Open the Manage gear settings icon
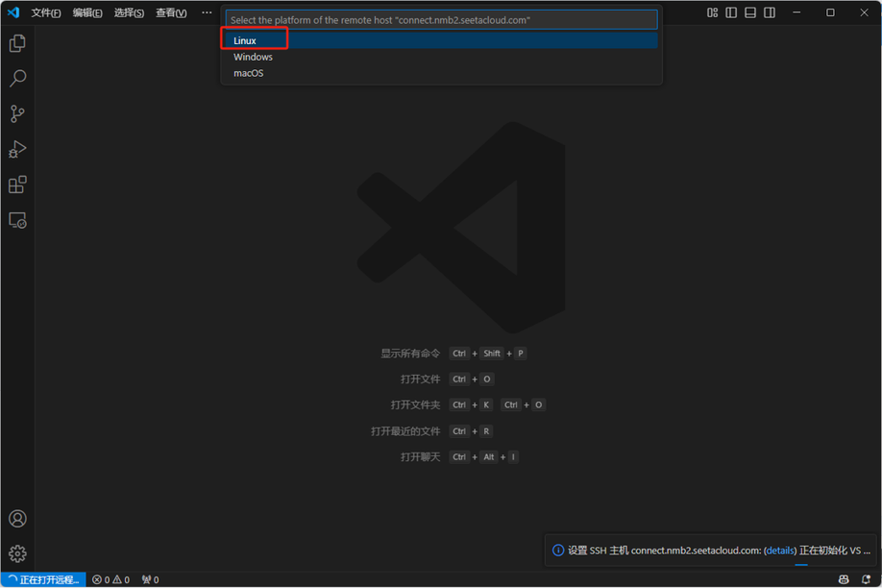This screenshot has width=882, height=588. click(17, 553)
